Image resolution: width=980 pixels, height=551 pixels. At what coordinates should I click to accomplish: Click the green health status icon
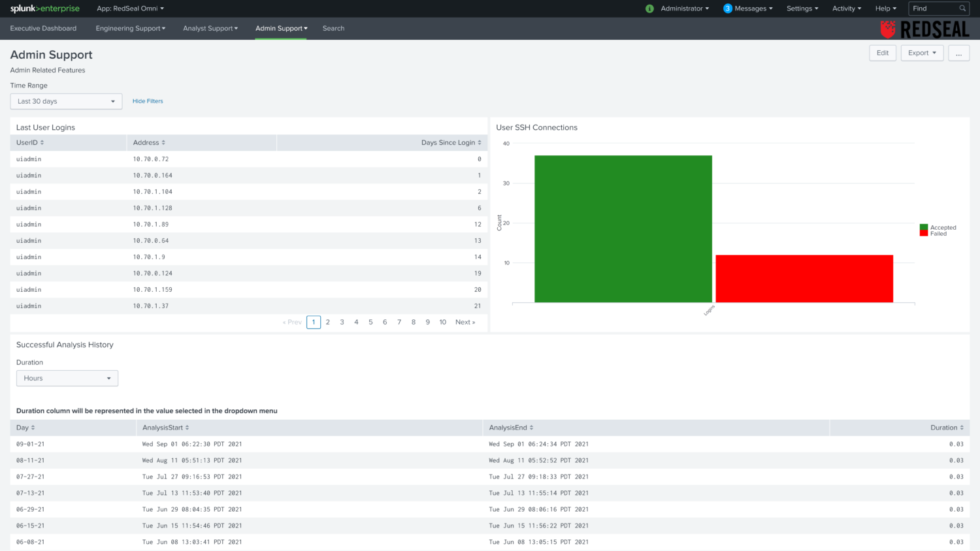(x=649, y=8)
